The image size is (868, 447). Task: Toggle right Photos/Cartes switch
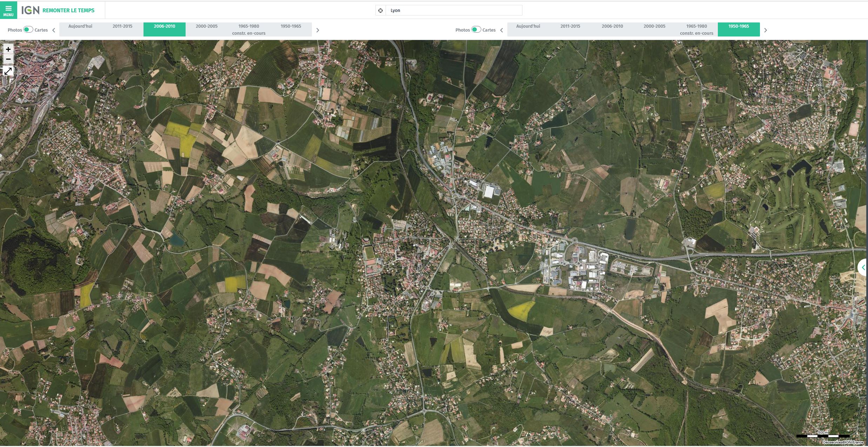click(476, 29)
